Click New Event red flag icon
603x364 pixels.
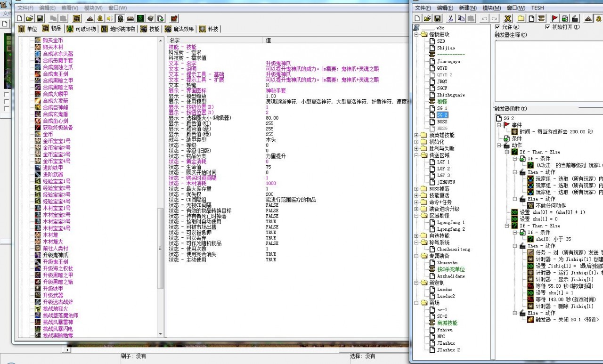coord(554,18)
